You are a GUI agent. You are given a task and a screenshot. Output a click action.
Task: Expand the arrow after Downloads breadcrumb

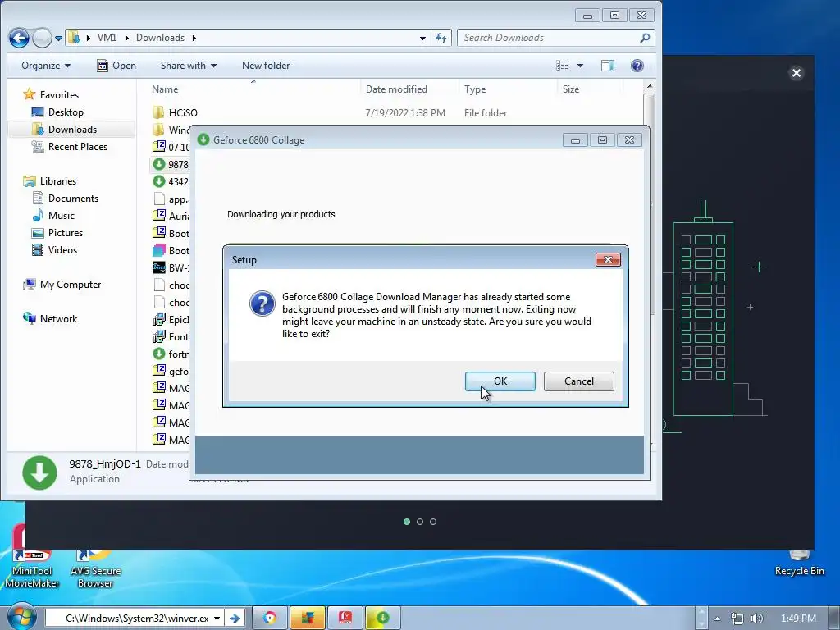(194, 38)
